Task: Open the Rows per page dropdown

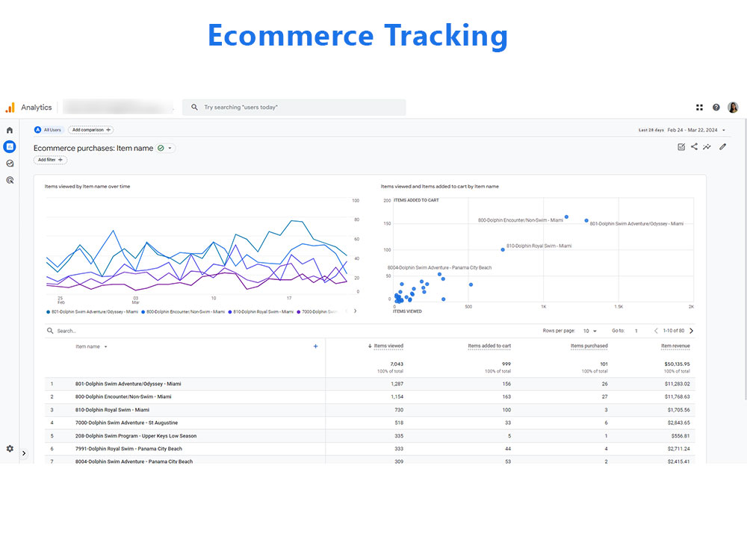Action: 590,331
